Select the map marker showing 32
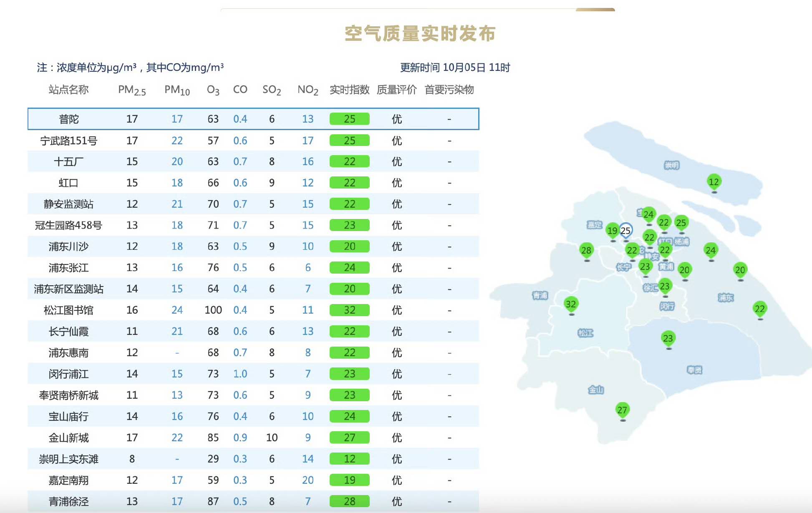The height and width of the screenshot is (513, 812). point(571,304)
